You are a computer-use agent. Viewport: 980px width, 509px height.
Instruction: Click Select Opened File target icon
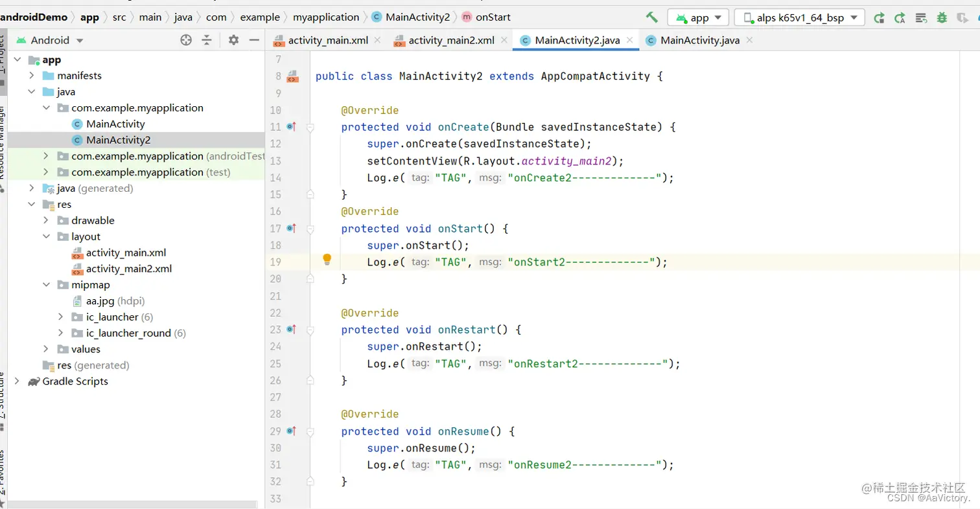tap(186, 40)
